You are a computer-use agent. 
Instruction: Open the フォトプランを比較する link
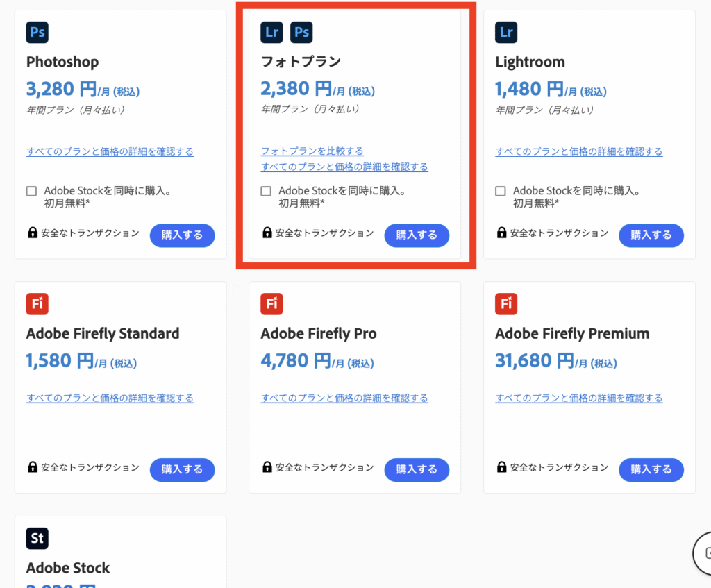click(312, 151)
